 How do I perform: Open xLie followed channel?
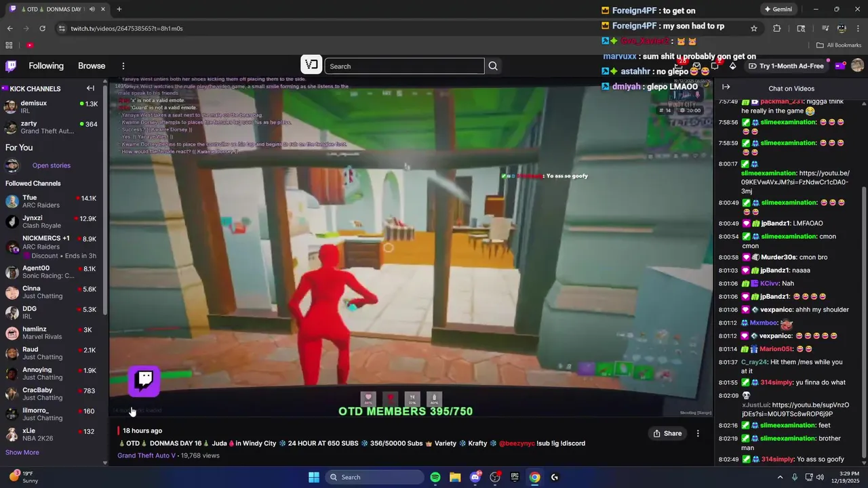point(52,434)
